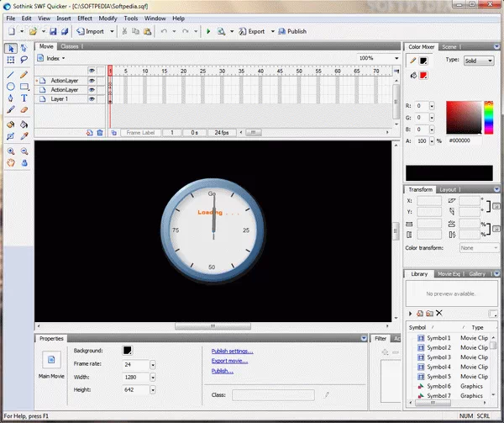The width and height of the screenshot is (504, 423).
Task: Select the Text tool
Action: (x=24, y=98)
